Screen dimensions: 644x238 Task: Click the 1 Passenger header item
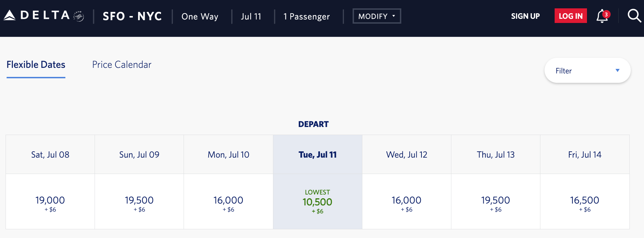306,16
